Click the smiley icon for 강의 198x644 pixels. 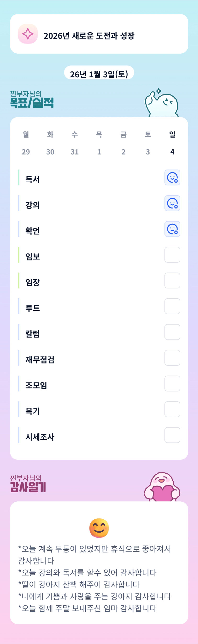coord(172,203)
